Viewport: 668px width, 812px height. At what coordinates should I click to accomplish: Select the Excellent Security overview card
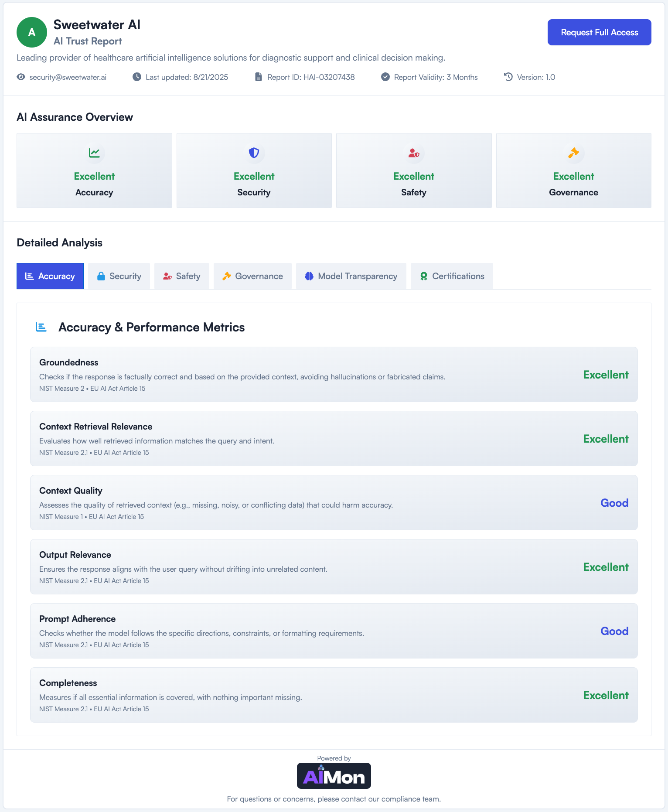point(254,171)
